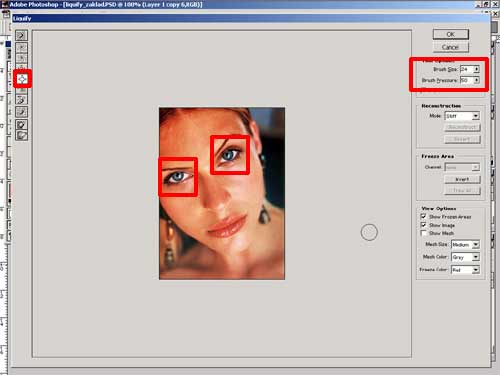This screenshot has height=375, width=500.
Task: Open the Freeze Color dropdown
Action: point(465,270)
